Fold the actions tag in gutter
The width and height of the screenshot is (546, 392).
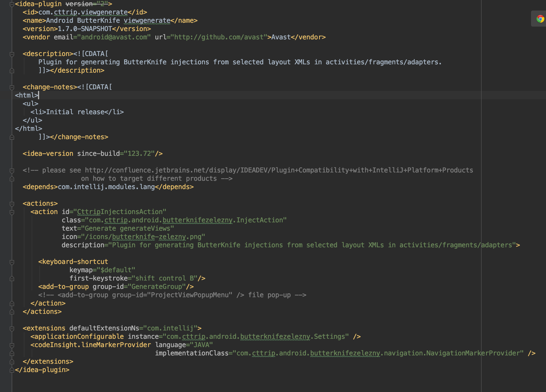coord(12,204)
